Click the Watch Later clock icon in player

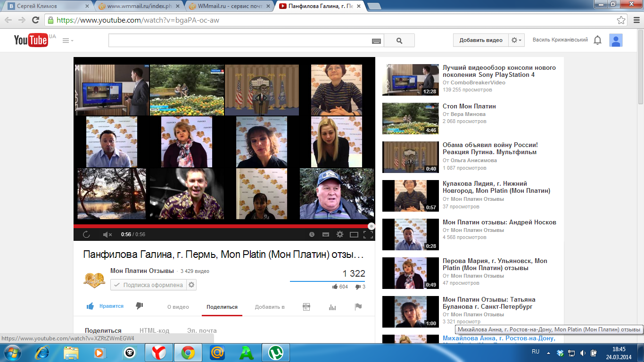pos(312,234)
